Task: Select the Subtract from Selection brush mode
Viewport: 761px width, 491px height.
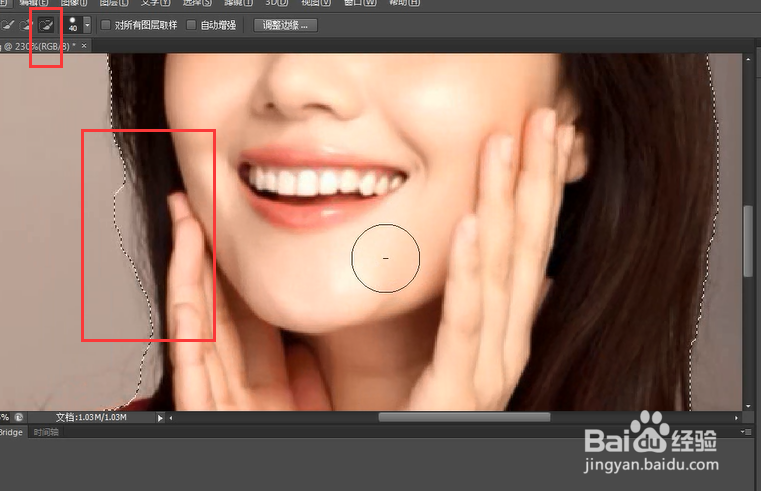Action: click(x=46, y=25)
